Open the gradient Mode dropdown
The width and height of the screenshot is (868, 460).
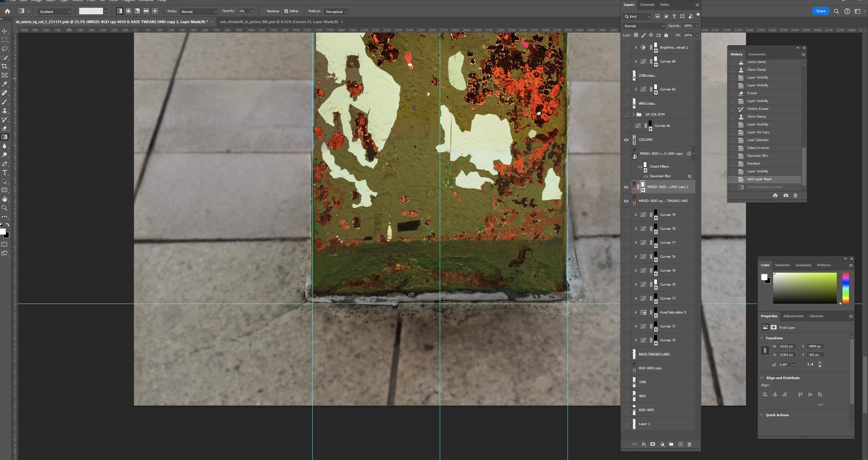(x=199, y=12)
